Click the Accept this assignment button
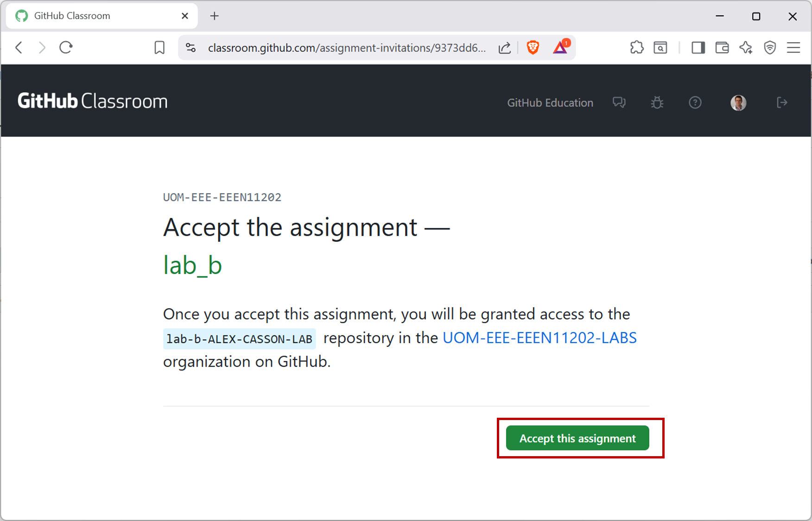 [x=577, y=438]
